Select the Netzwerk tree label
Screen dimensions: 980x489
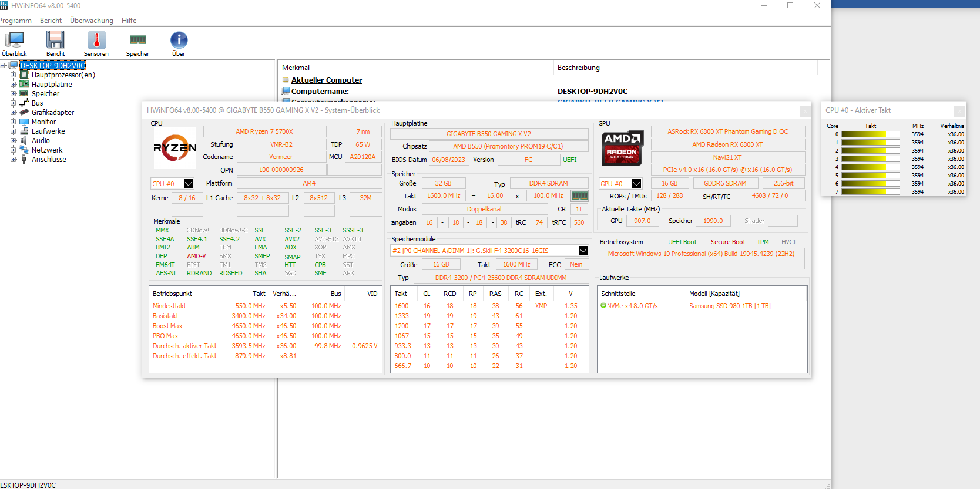tap(47, 150)
